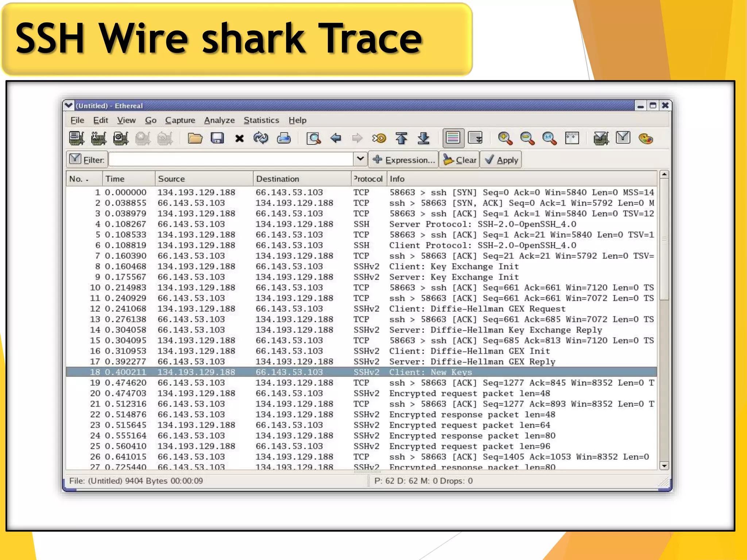Toggle auto-scroll in live capture button
Viewport: 747px width, 560px height.
pos(475,138)
